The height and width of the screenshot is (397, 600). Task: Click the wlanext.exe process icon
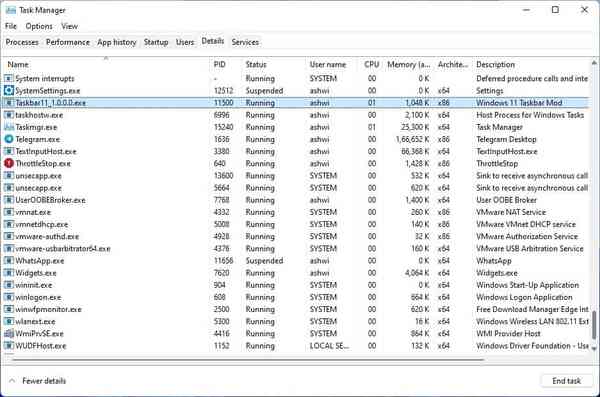point(9,322)
